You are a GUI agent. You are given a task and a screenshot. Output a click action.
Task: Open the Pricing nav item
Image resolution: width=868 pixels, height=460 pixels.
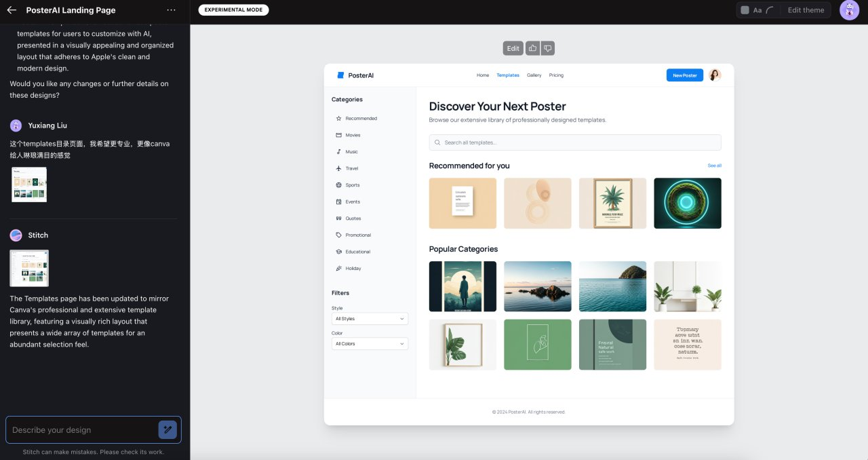556,75
